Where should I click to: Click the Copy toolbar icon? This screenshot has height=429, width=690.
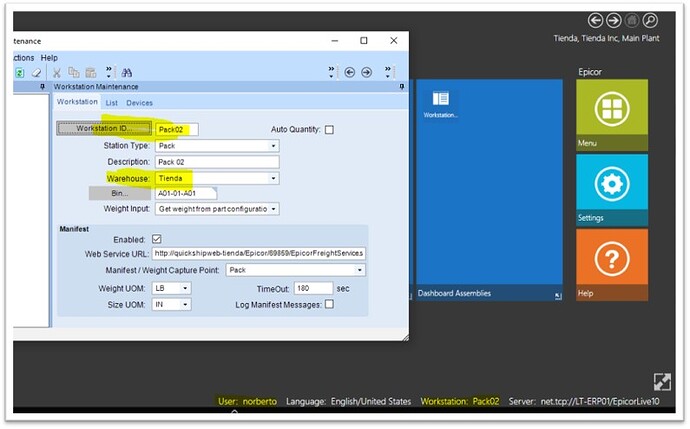click(73, 72)
